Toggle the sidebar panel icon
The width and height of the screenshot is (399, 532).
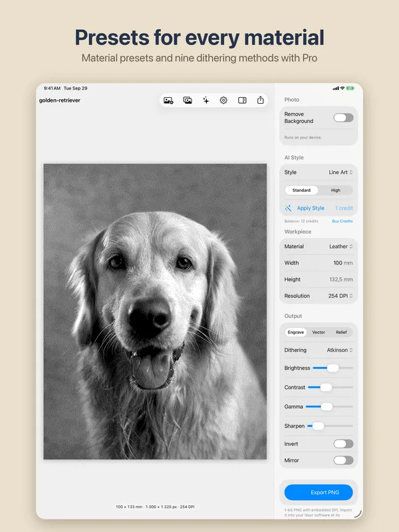242,100
